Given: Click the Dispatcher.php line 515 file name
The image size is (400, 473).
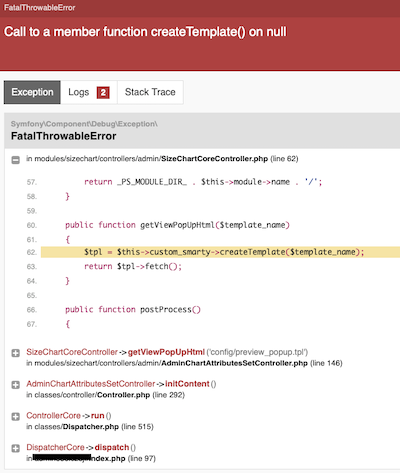Looking at the screenshot, I should [91, 427].
